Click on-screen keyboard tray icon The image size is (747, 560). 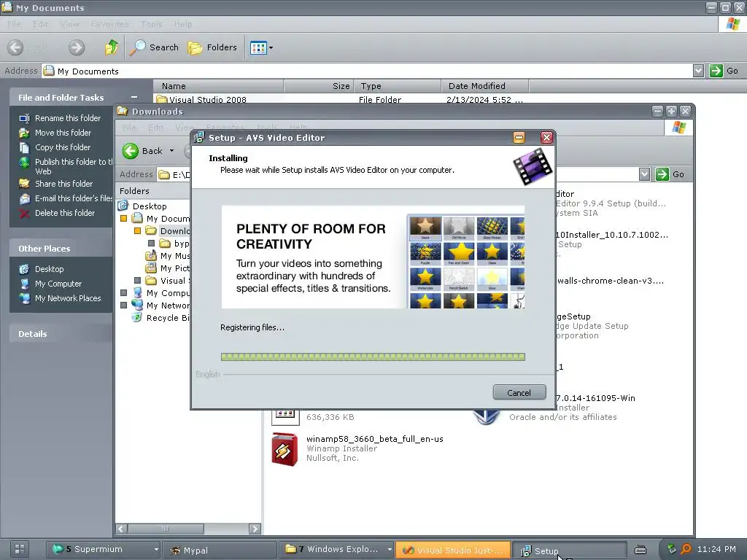(640, 550)
